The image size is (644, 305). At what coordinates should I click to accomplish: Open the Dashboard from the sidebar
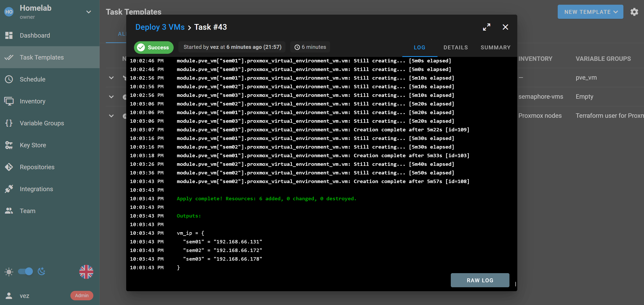click(x=35, y=35)
